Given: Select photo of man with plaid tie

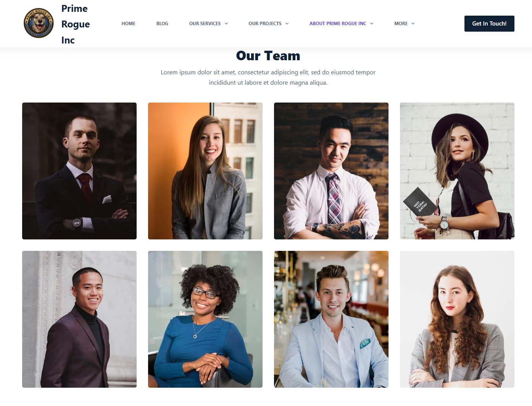Looking at the screenshot, I should pos(331,171).
